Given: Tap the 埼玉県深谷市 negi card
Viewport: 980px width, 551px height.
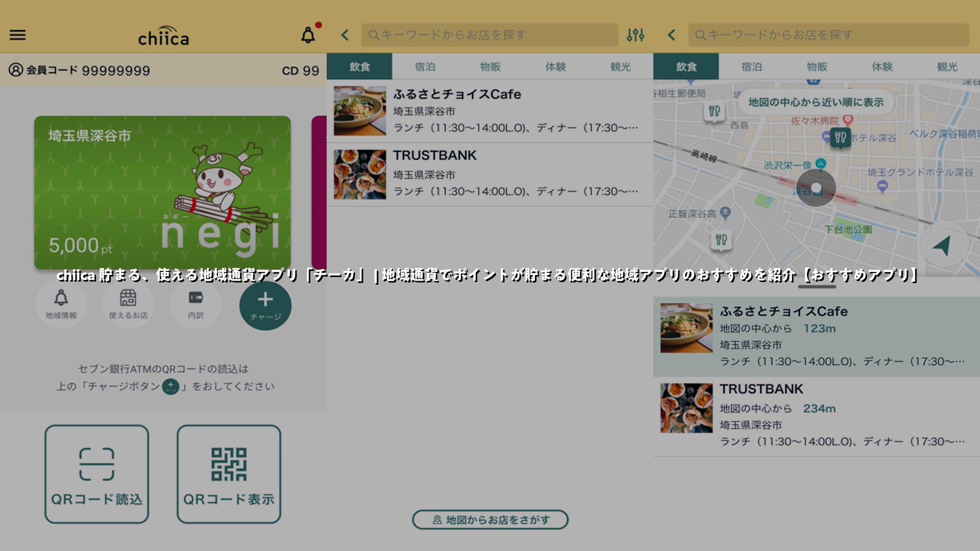Looking at the screenshot, I should (x=162, y=192).
